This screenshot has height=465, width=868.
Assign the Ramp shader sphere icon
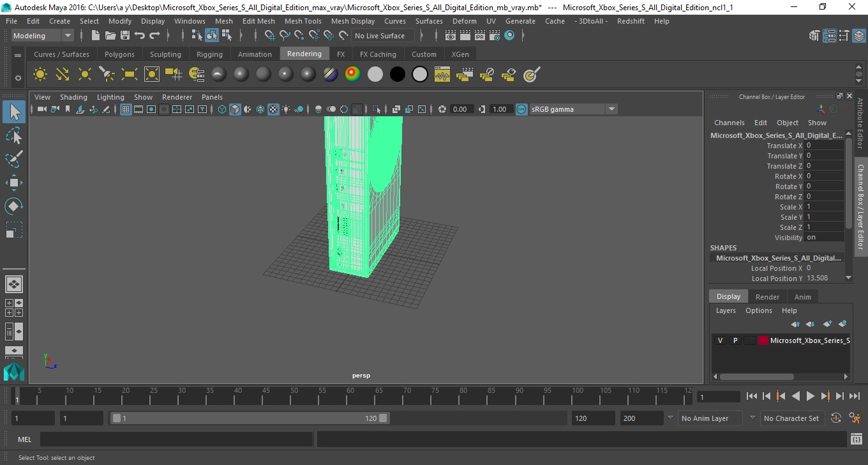click(352, 75)
